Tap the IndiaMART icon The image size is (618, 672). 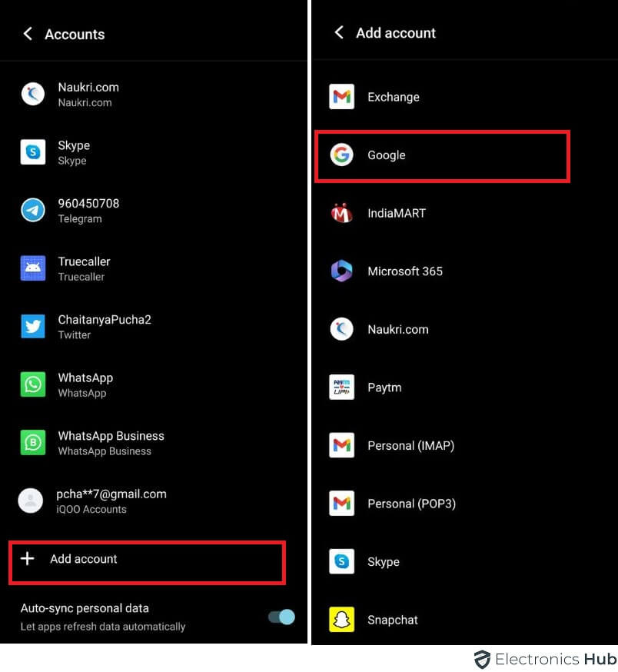[341, 213]
